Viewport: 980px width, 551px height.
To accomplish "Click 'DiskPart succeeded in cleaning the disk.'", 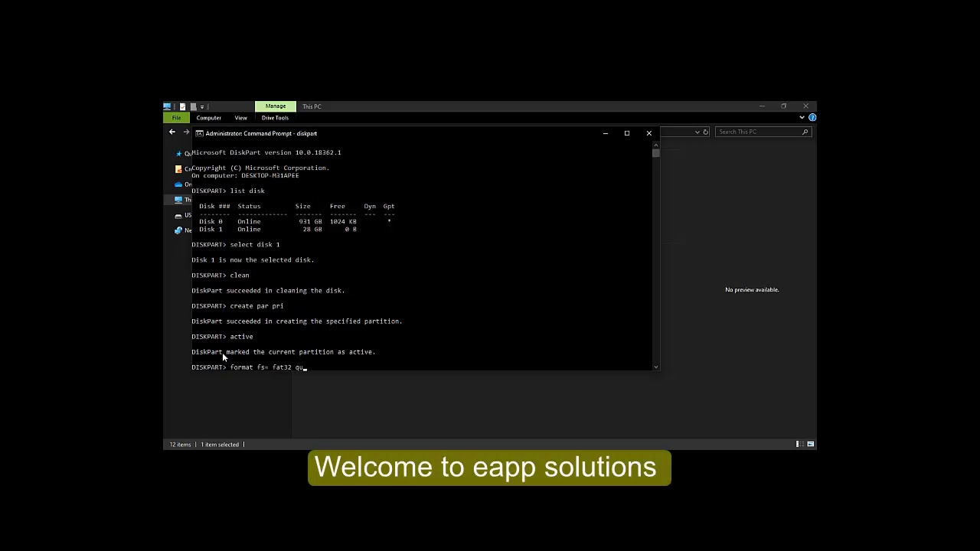I will click(x=268, y=291).
